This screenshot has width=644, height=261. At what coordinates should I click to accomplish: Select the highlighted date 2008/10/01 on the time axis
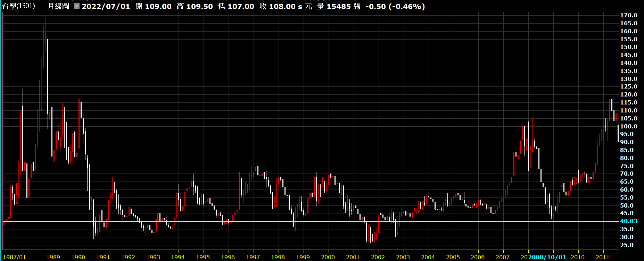pos(547,257)
